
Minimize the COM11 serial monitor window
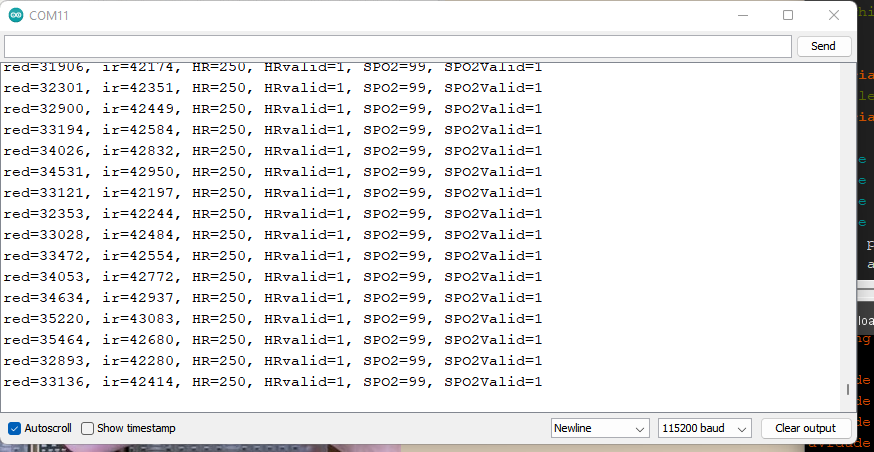point(742,16)
